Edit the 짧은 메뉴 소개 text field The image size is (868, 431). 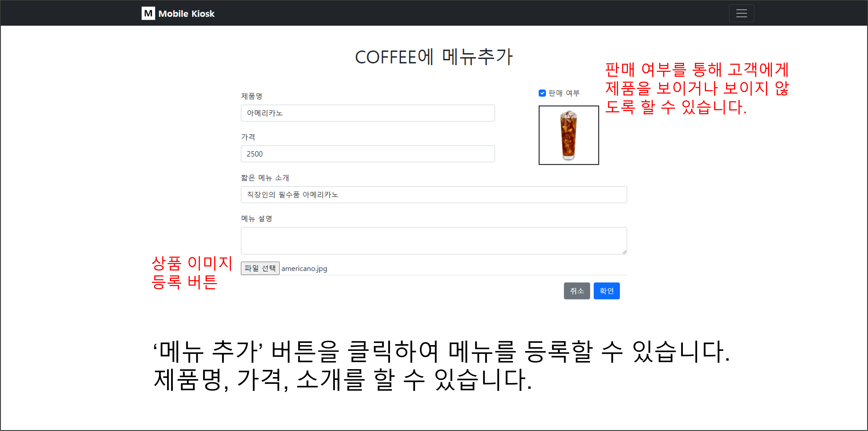434,194
